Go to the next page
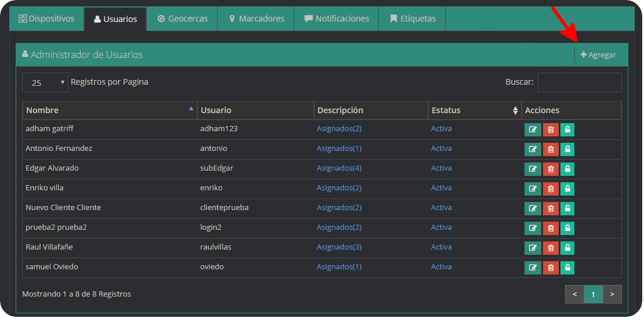 point(612,294)
